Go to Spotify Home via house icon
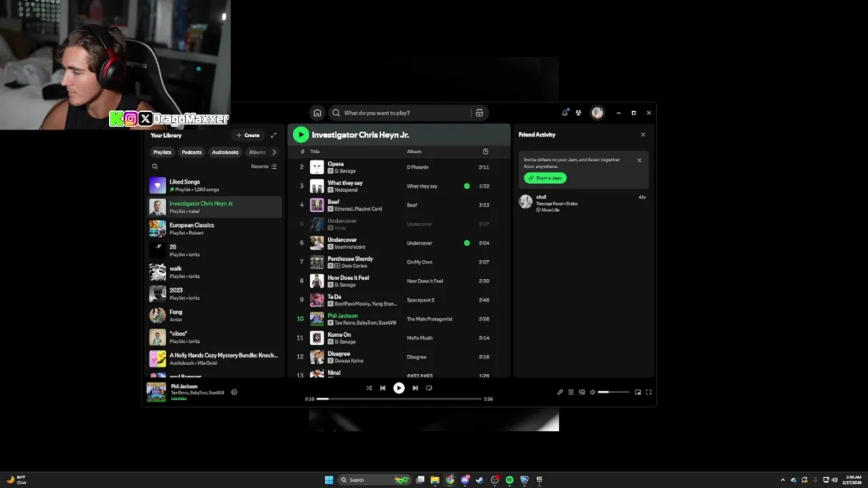 point(317,113)
